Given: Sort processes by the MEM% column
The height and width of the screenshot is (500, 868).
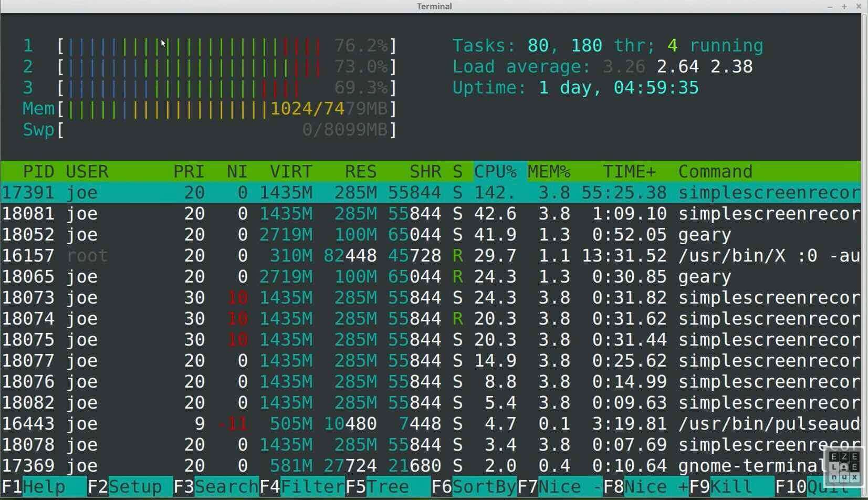Looking at the screenshot, I should (x=548, y=171).
